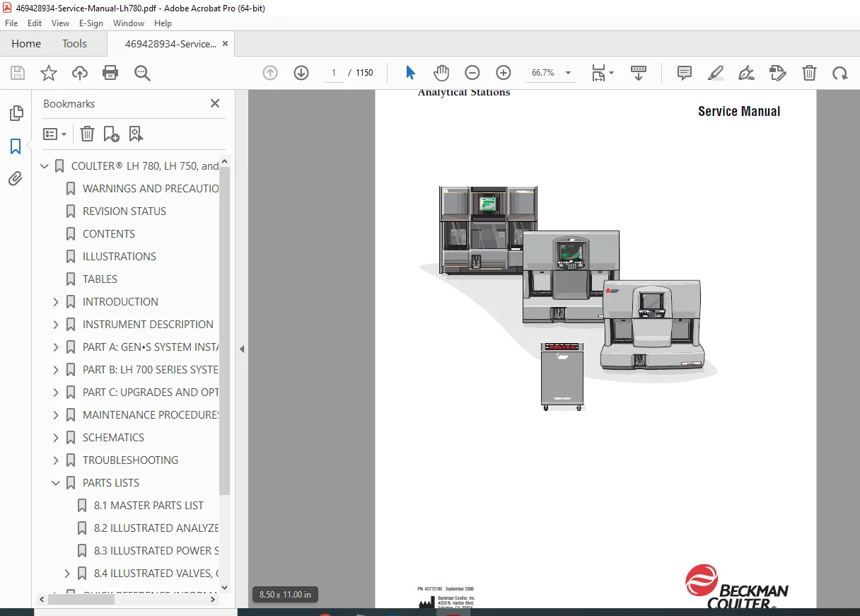Viewport: 860px width, 616px height.
Task: Click the bookmarks horizontal scrollbar thumb
Action: click(x=81, y=599)
